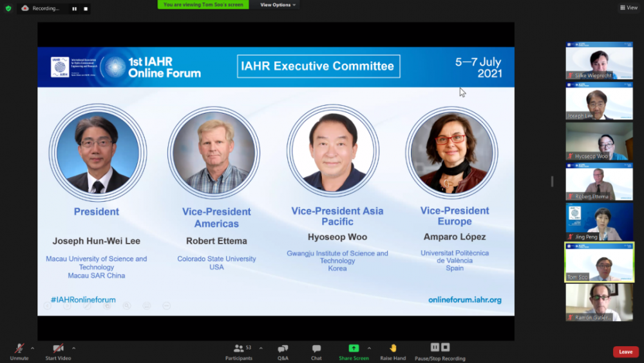Stop recording from the top-left indicator
The height and width of the screenshot is (363, 644).
pos(86,8)
